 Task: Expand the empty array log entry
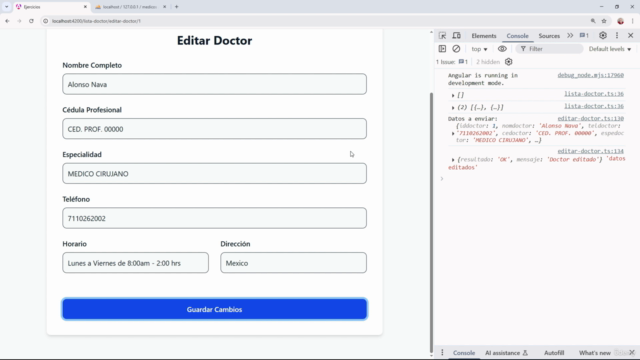point(453,95)
